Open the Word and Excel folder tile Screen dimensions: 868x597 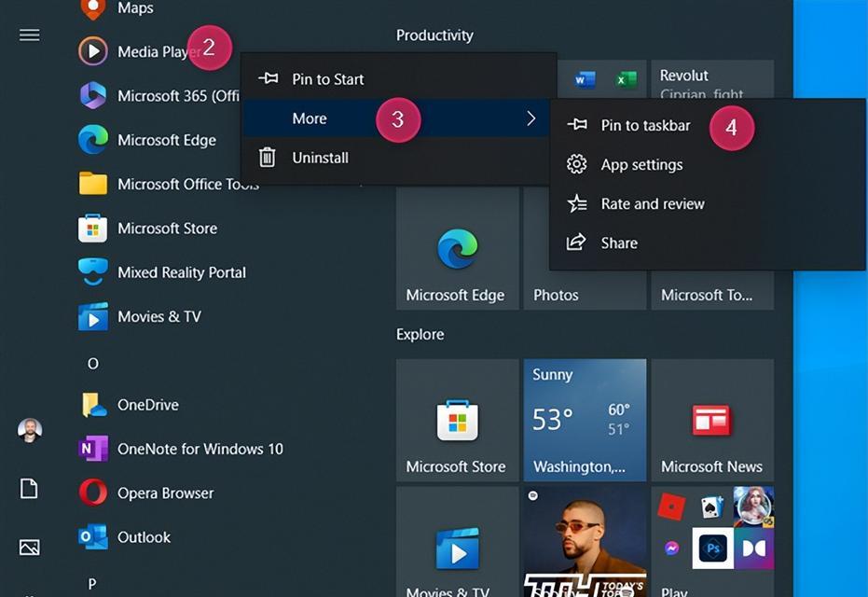click(x=602, y=79)
